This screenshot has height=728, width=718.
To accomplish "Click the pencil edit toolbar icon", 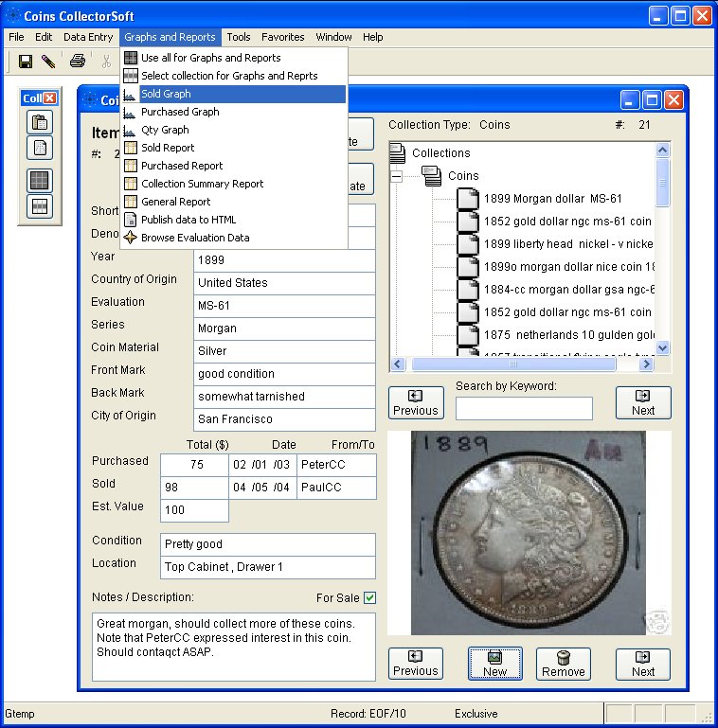I will pyautogui.click(x=48, y=61).
